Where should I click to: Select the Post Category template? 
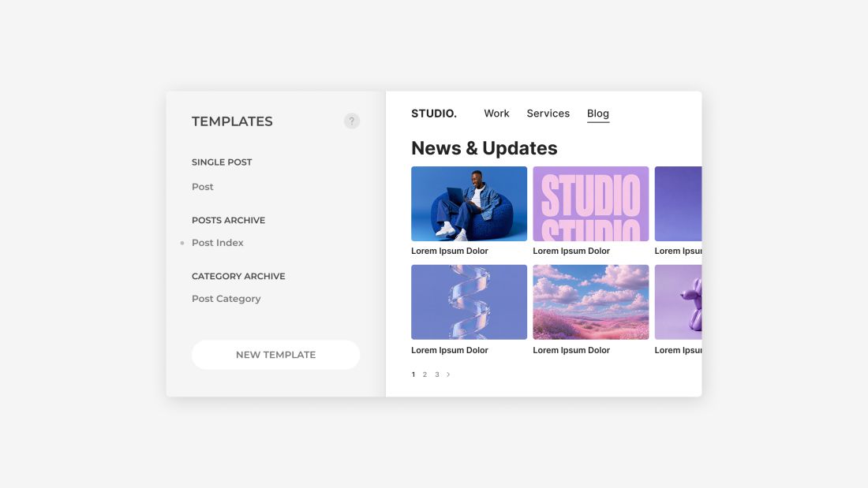[x=226, y=299]
